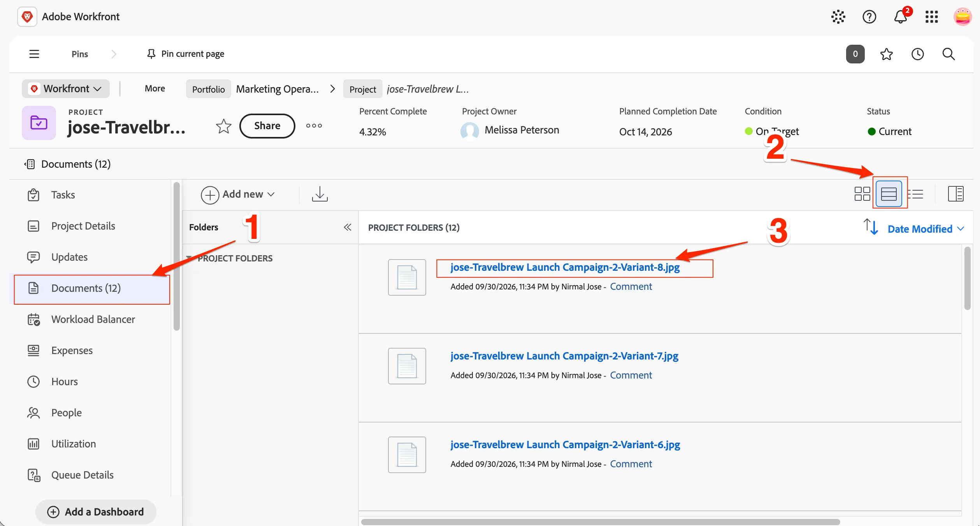980x526 pixels.
Task: Select Documents (12) in sidebar
Action: pyautogui.click(x=92, y=289)
